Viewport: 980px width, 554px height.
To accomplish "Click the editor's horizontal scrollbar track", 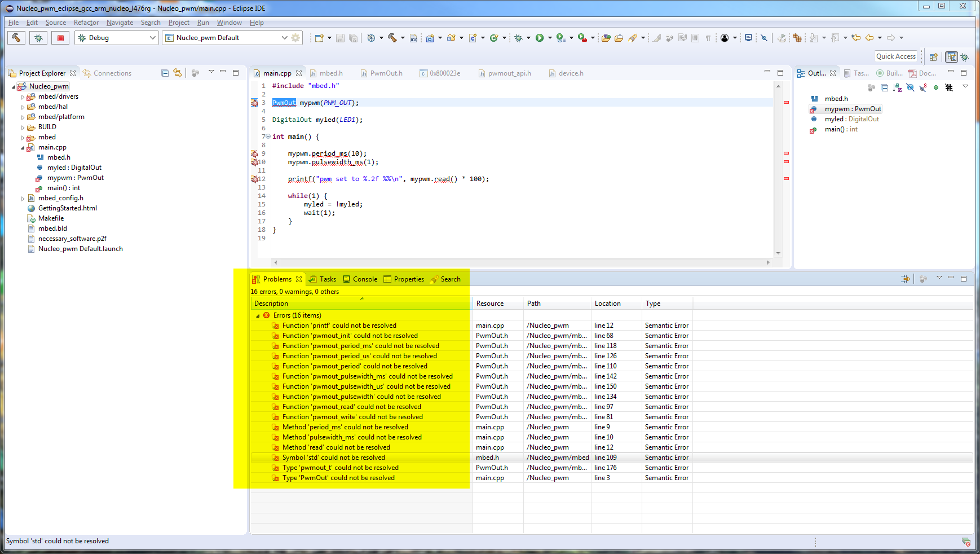I will coord(521,262).
